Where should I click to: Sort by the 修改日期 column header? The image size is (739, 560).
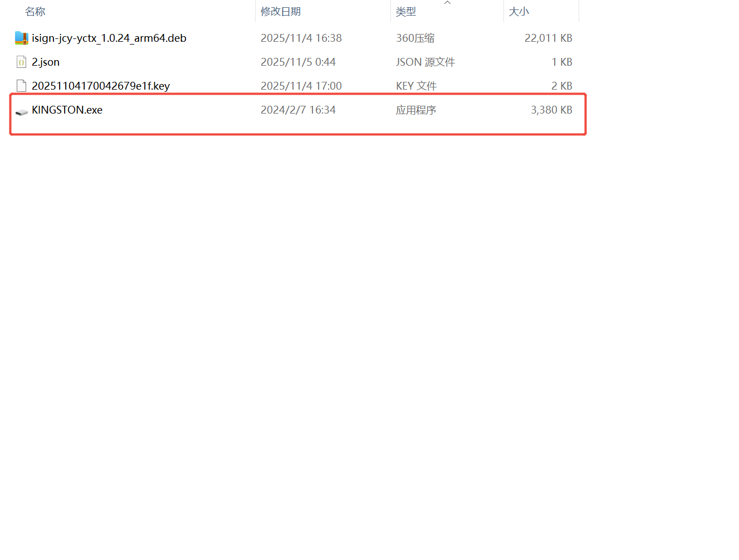tap(281, 12)
